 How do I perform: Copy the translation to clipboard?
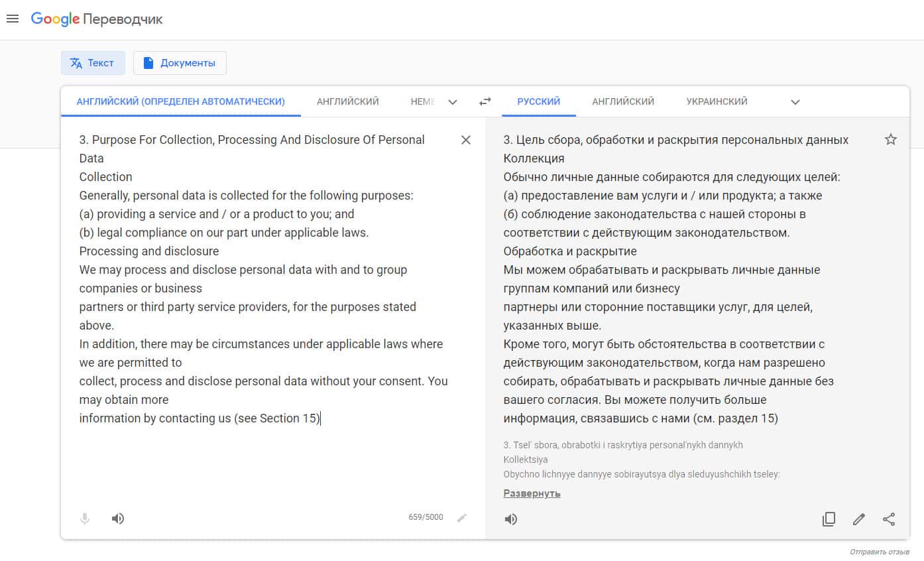coord(829,519)
